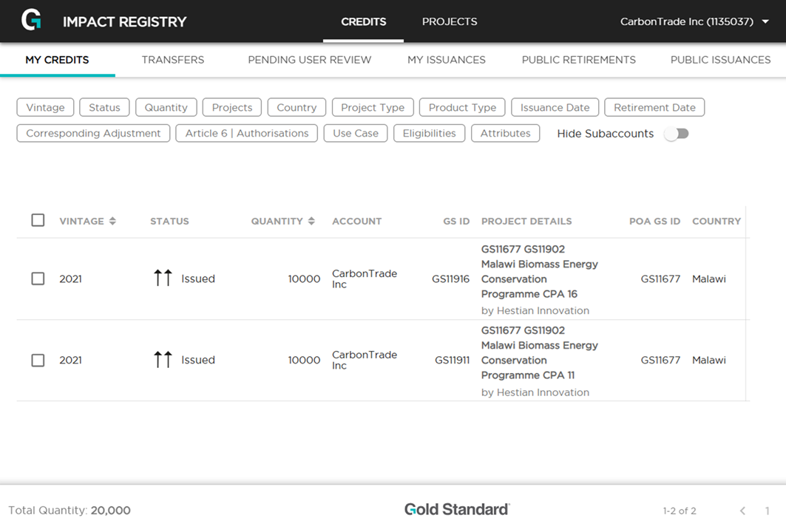786x532 pixels.
Task: Sort by Vintage column arrows
Action: pyautogui.click(x=112, y=221)
